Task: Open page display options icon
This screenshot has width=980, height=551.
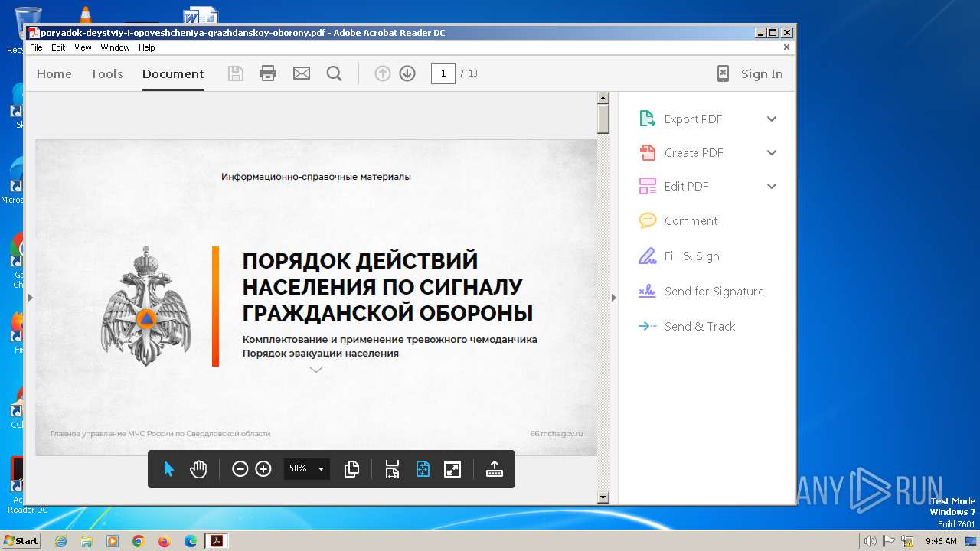Action: click(x=352, y=469)
